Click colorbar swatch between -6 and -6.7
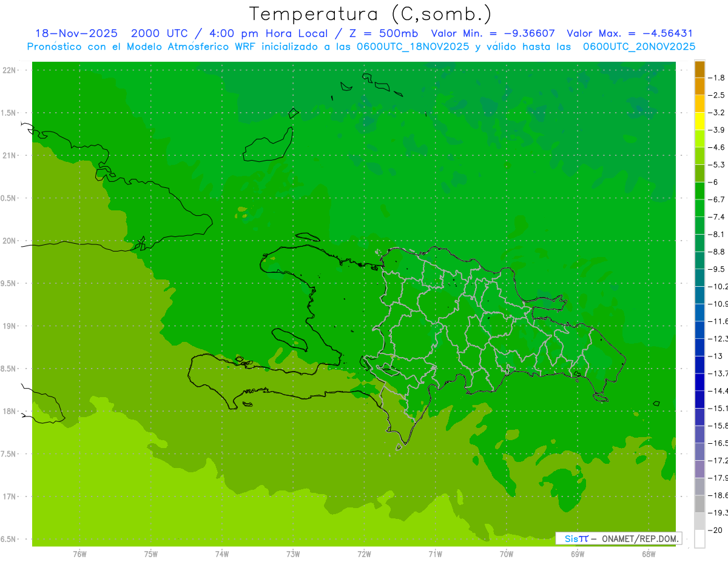This screenshot has width=728, height=562. [x=699, y=191]
